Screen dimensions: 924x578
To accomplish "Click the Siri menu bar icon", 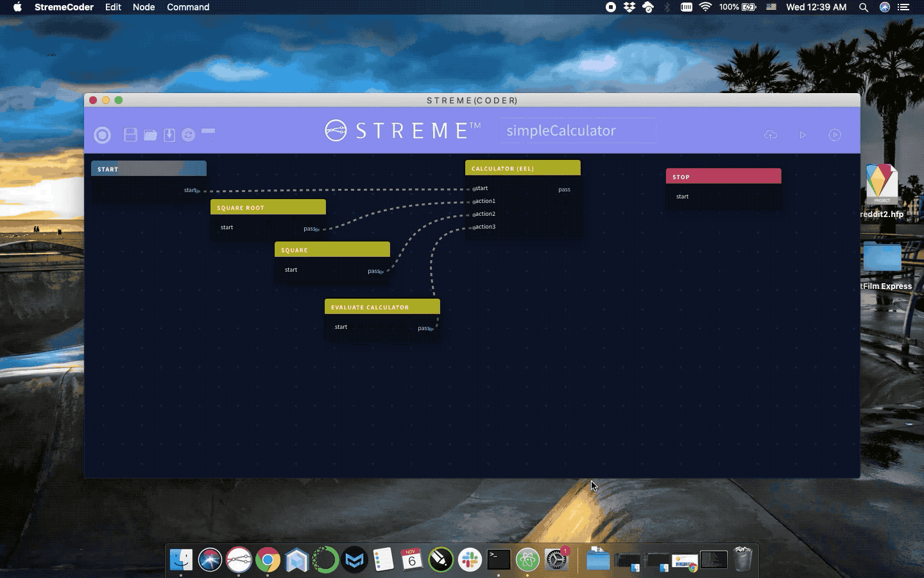I will click(885, 7).
